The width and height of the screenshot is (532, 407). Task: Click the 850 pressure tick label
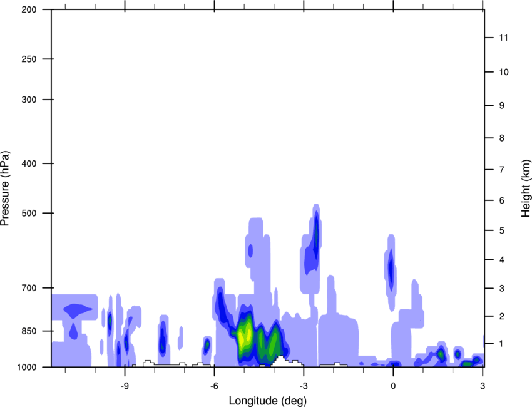[29, 331]
